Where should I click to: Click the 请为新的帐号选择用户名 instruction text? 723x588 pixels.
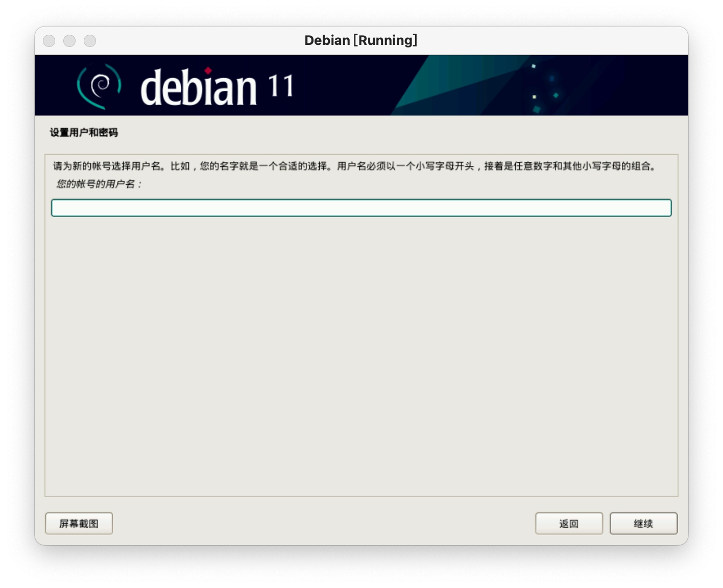(x=355, y=166)
